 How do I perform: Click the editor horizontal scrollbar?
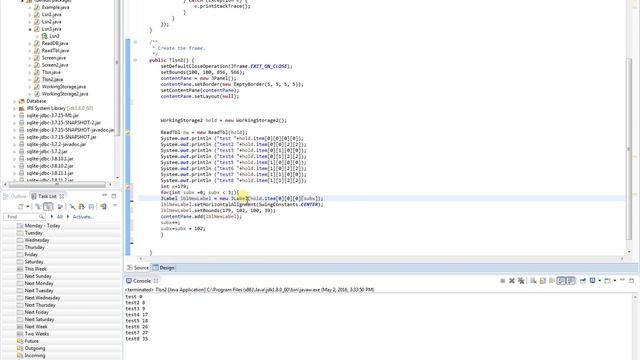[380, 259]
